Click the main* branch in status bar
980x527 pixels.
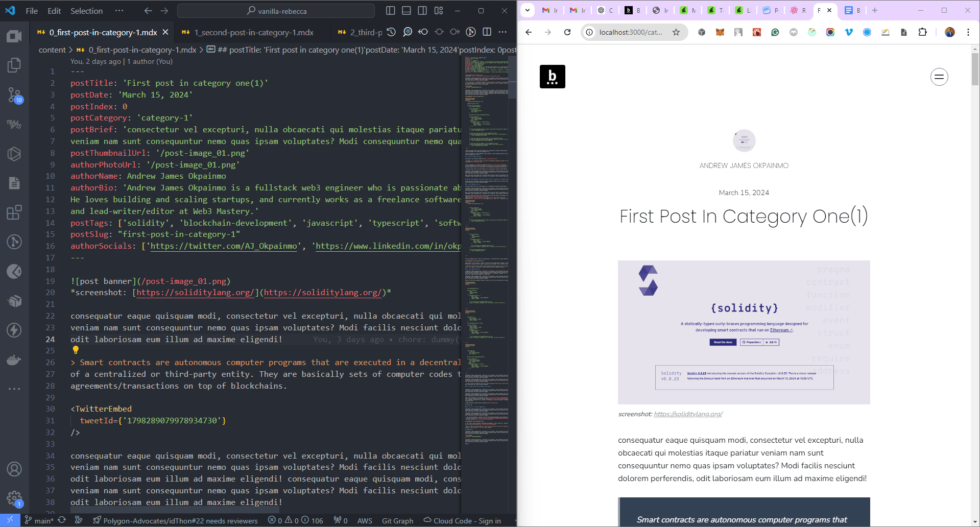(x=39, y=520)
